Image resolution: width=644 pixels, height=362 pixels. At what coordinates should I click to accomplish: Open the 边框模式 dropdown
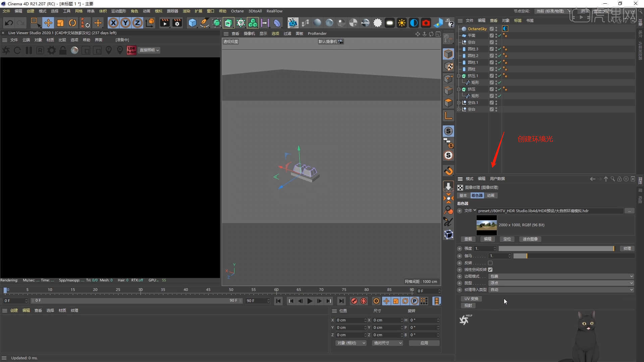click(x=561, y=276)
